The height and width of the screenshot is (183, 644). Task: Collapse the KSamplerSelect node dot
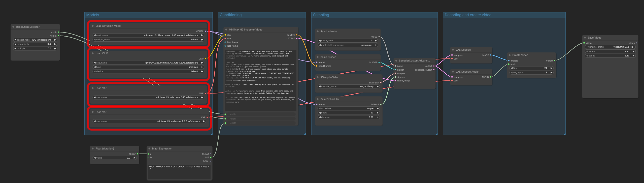[318, 77]
